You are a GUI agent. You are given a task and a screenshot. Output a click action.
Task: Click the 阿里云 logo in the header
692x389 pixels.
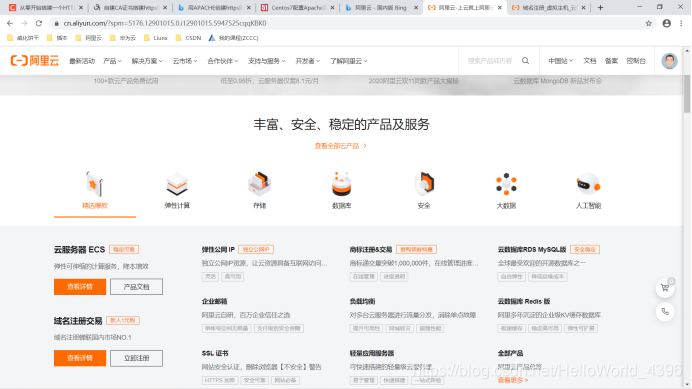pyautogui.click(x=34, y=60)
